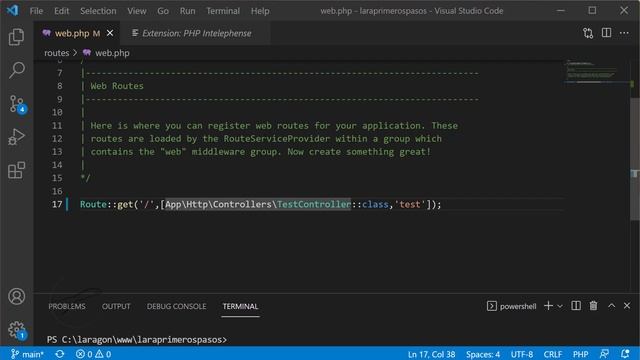Viewport: 640px width, 360px height.
Task: Click TestController in the route line
Action: [313, 204]
